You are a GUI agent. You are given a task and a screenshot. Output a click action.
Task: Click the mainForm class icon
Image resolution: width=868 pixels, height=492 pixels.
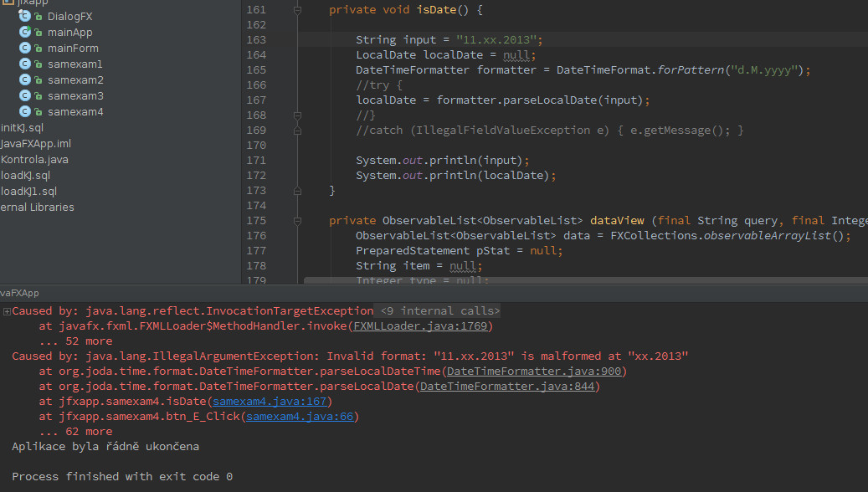[x=25, y=48]
